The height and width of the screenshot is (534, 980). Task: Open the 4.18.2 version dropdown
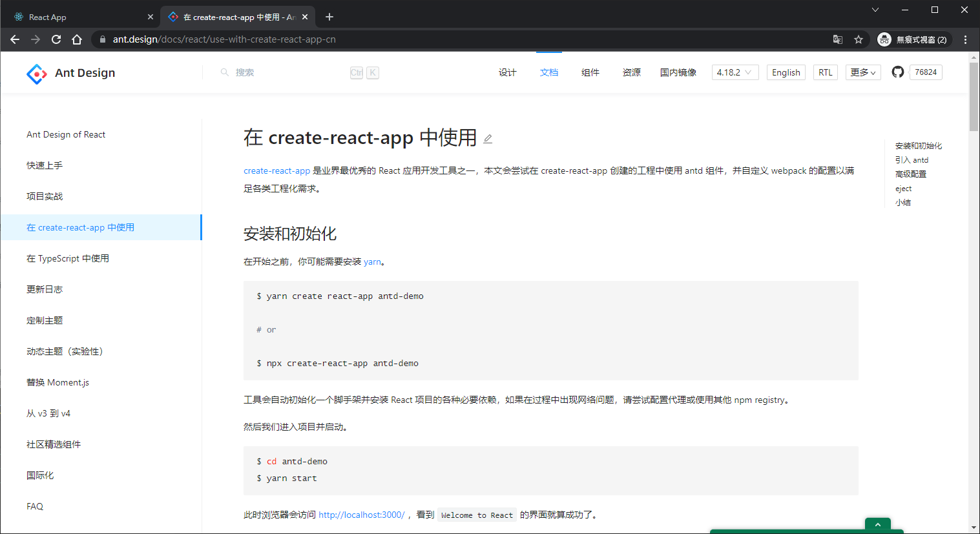click(735, 72)
